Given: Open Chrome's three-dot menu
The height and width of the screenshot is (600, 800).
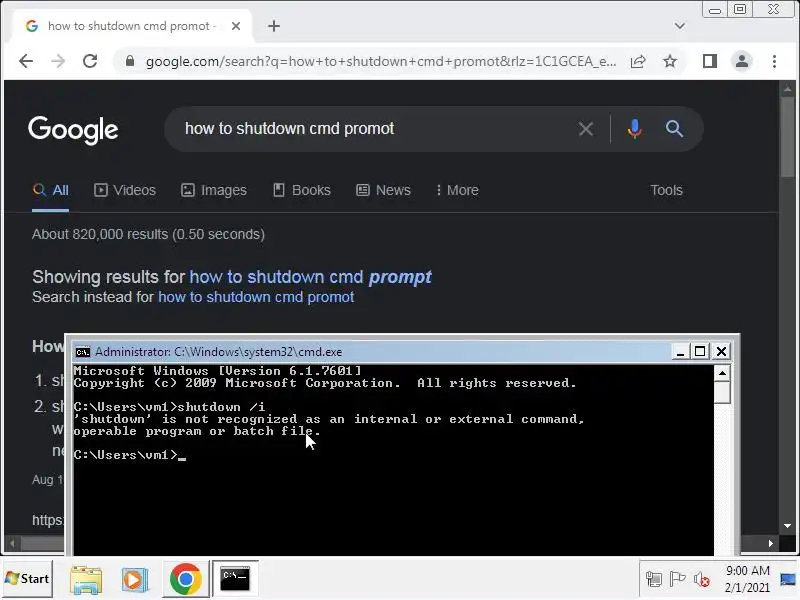Looking at the screenshot, I should (774, 62).
